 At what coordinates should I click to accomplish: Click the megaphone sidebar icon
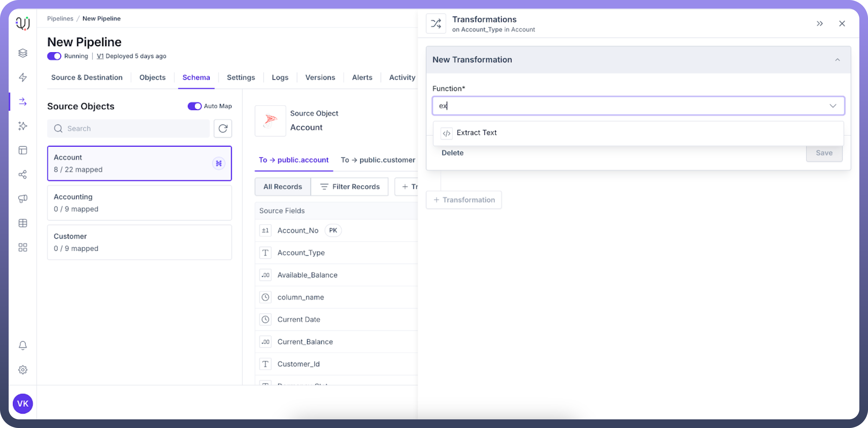[x=23, y=199]
